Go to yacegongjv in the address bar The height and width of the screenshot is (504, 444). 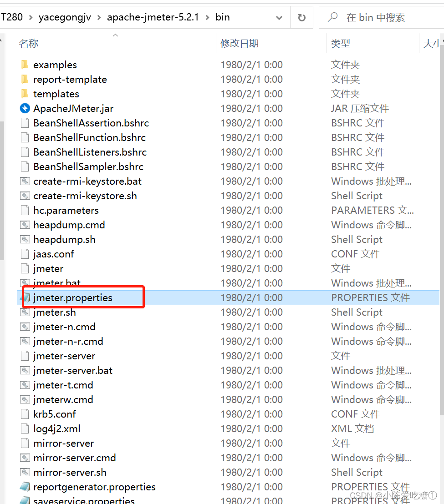pyautogui.click(x=65, y=17)
